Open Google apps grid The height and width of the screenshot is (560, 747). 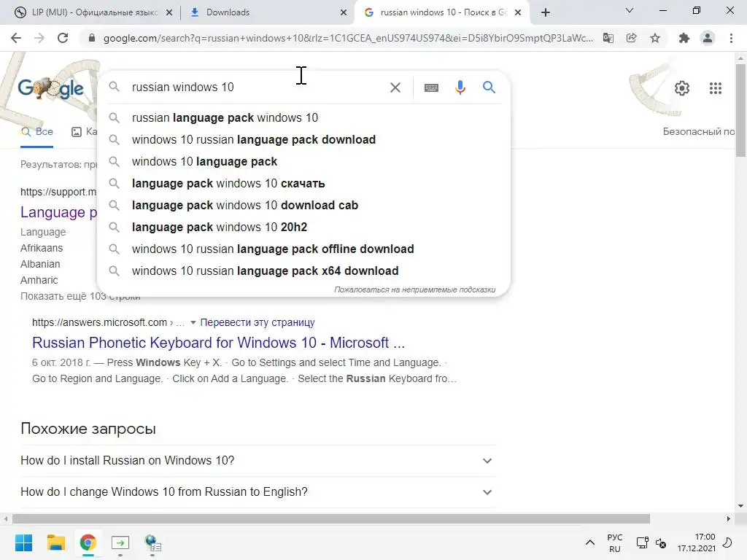click(715, 88)
